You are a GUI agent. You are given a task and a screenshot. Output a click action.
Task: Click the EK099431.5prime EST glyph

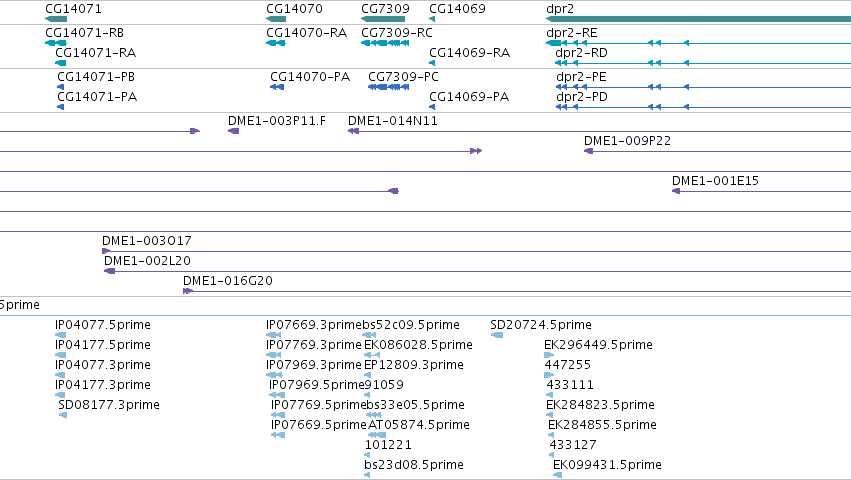point(557,475)
